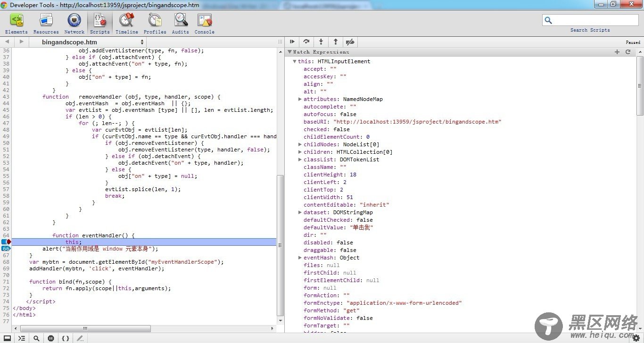Click the evtList.splice(len, 1) line

coord(143,189)
